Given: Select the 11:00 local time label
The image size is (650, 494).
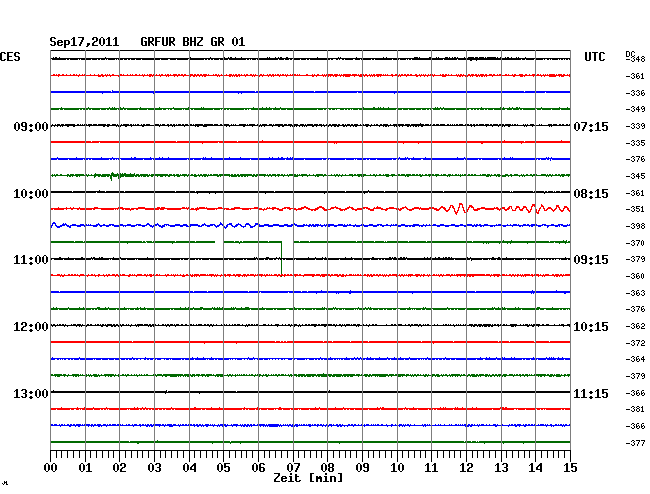Looking at the screenshot, I should click(31, 260).
